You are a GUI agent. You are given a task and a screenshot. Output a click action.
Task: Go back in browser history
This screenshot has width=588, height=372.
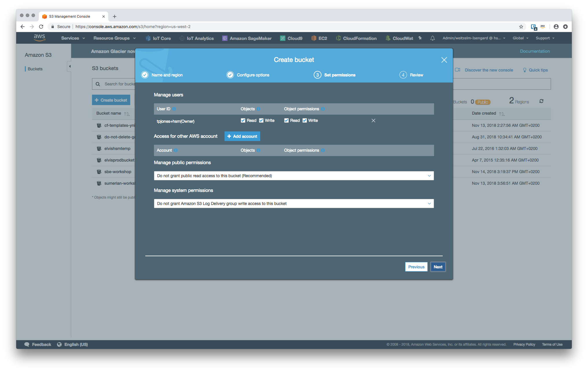(x=23, y=27)
